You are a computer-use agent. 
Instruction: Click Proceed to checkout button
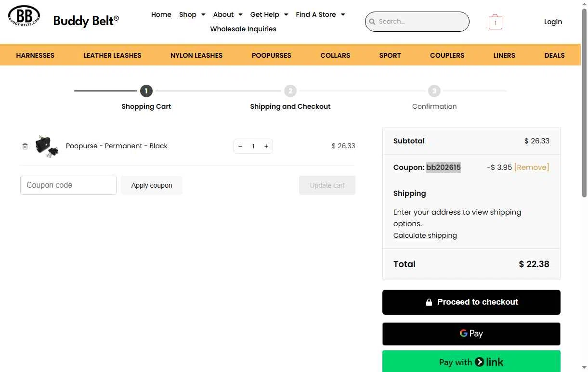[471, 302]
